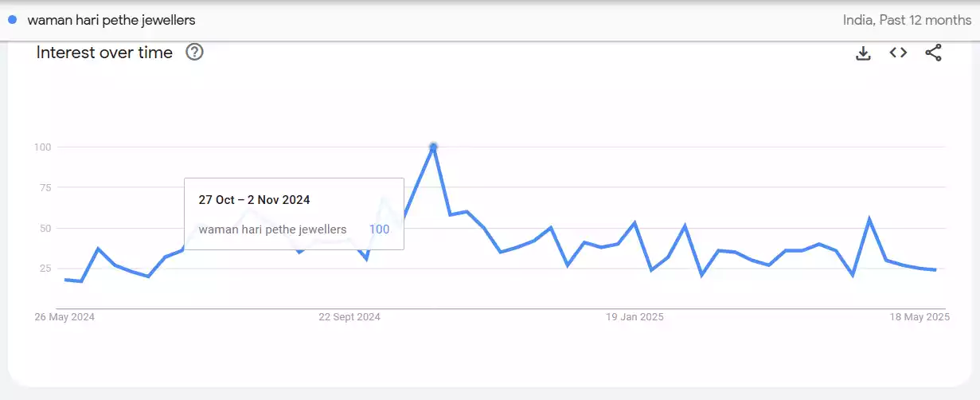Viewport: 980px width, 400px height.
Task: Open help for Interest over time
Action: click(194, 53)
